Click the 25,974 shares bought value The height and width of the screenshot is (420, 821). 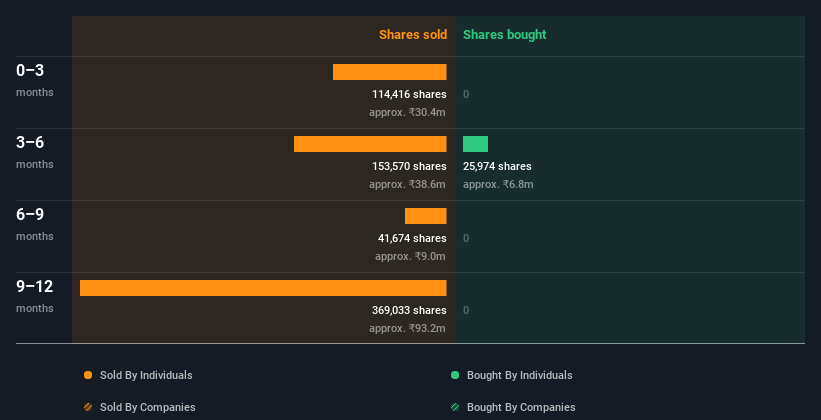pyautogui.click(x=497, y=166)
